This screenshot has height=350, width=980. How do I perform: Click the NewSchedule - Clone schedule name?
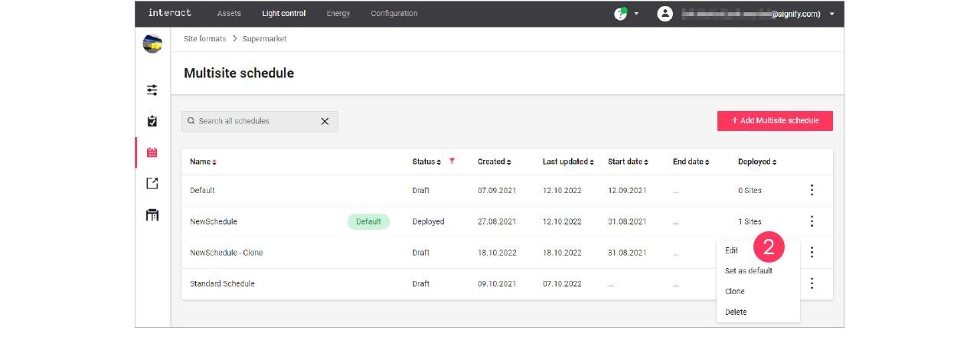click(227, 253)
